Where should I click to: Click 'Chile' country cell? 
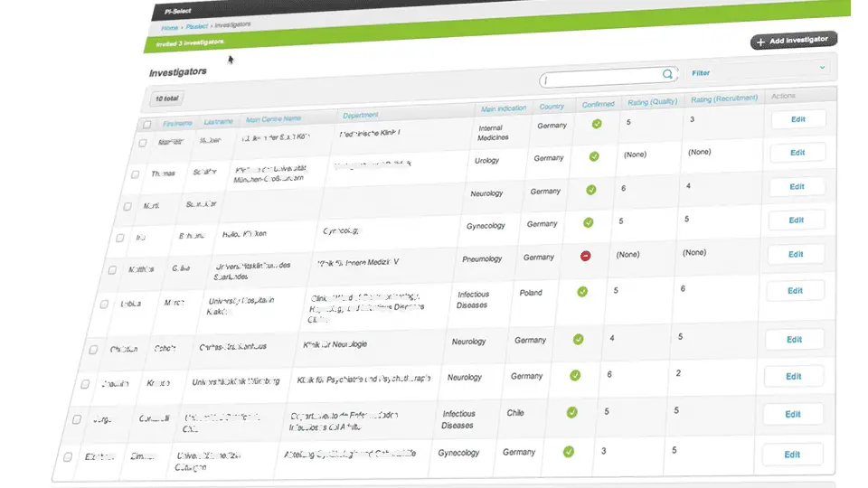click(x=515, y=413)
